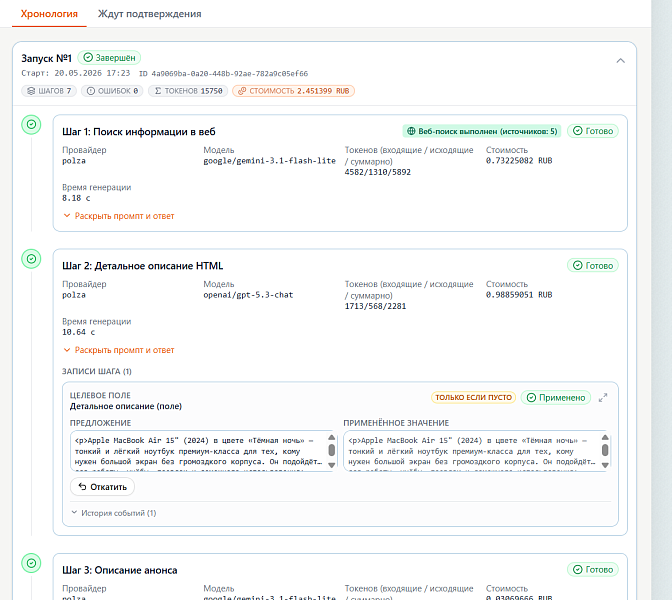Click the scroll-up arrow in ПРИМЕНЁННОЕ ЗНАЧЕНИЕ box

[x=605, y=437]
